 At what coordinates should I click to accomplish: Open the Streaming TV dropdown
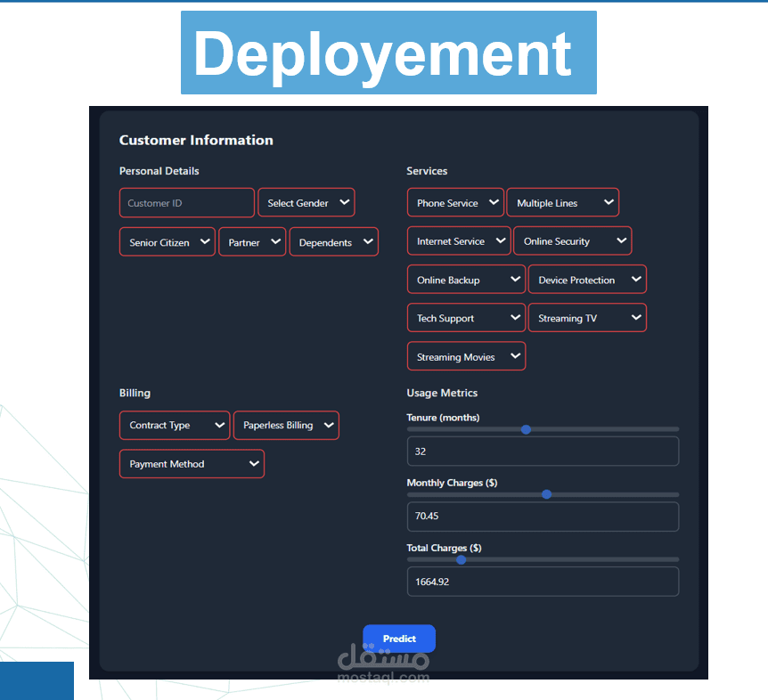[x=587, y=318]
